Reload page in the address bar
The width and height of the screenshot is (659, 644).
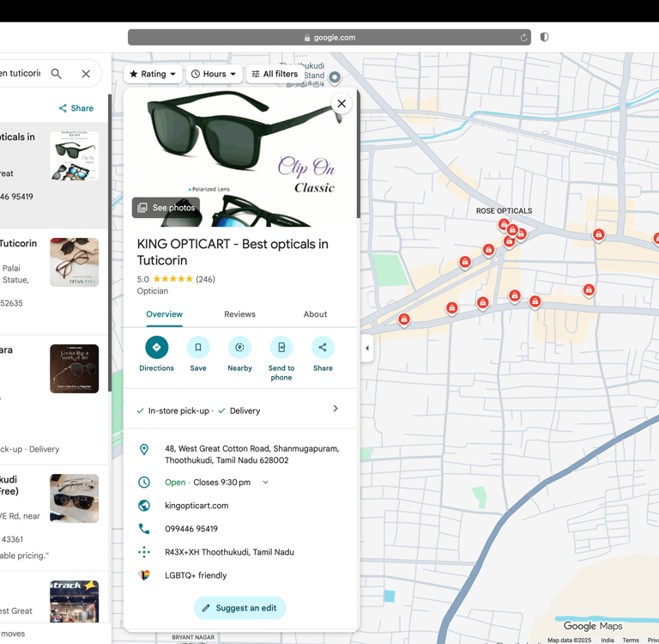[x=523, y=38]
